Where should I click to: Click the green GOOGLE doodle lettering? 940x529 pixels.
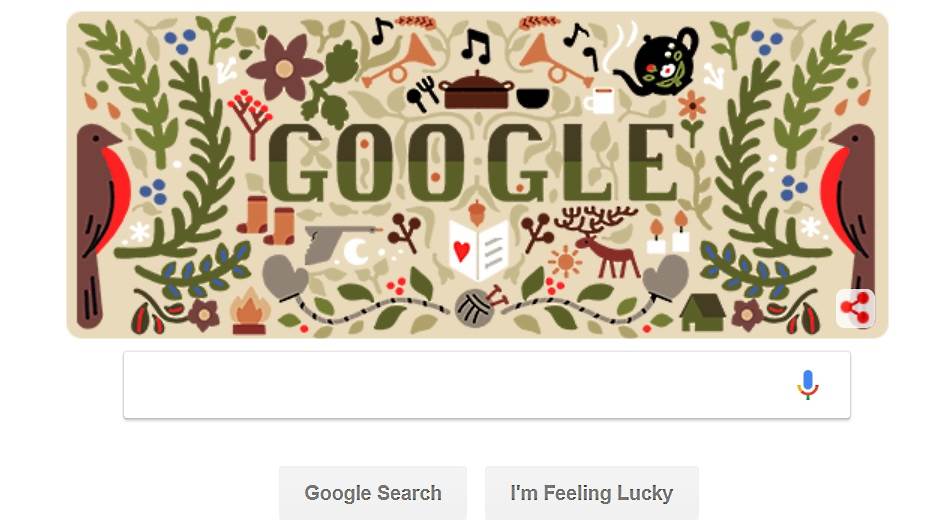tap(474, 163)
